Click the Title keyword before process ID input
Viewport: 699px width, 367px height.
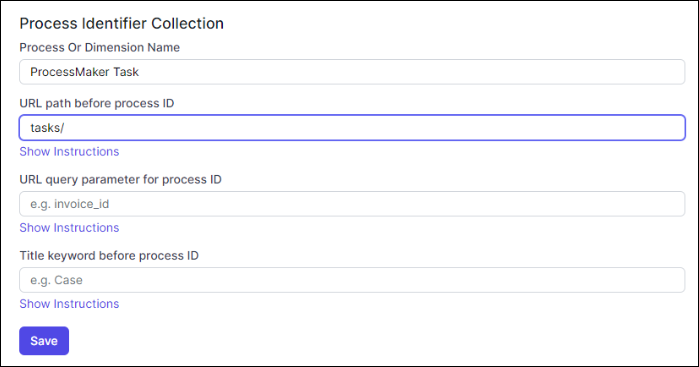coord(352,280)
